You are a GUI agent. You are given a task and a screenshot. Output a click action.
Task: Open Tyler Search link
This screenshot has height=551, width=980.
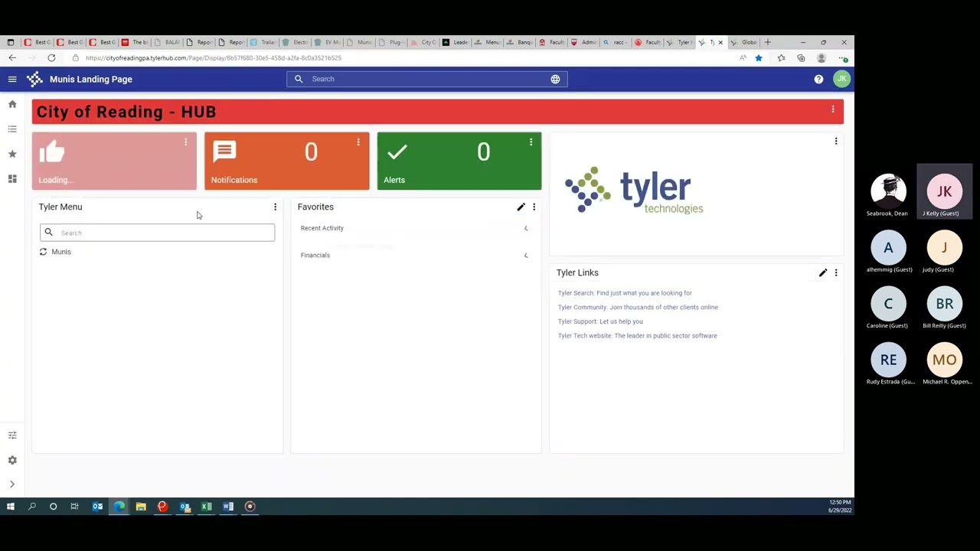click(625, 293)
